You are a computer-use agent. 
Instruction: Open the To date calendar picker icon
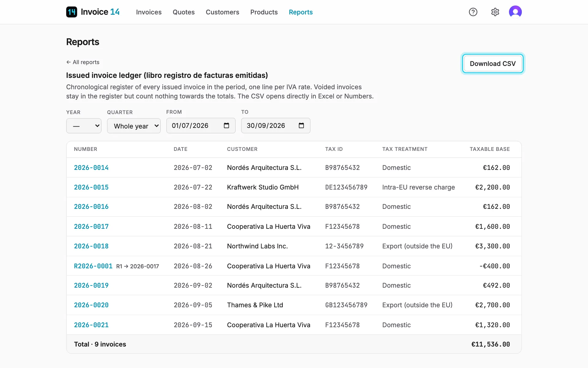(x=301, y=125)
